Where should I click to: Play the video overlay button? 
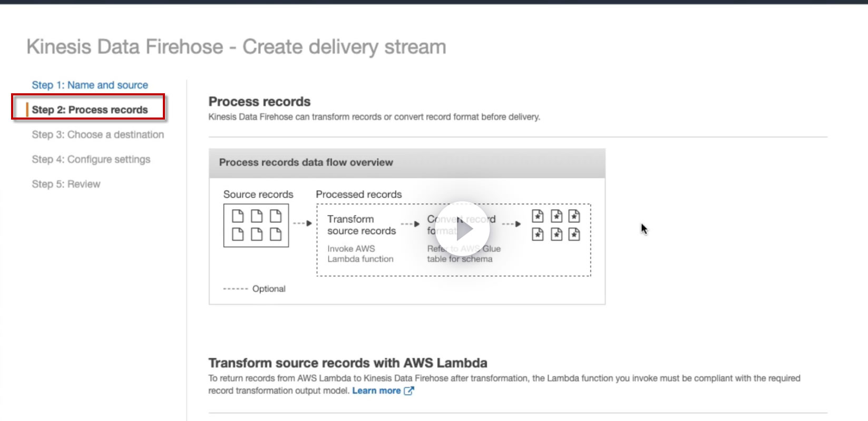tap(462, 229)
